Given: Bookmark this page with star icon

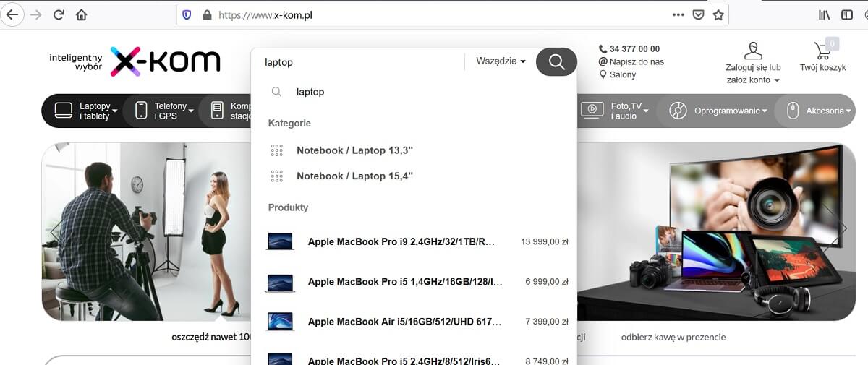Looking at the screenshot, I should click(x=718, y=14).
